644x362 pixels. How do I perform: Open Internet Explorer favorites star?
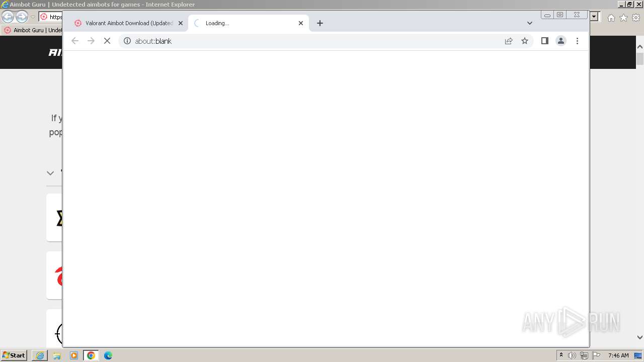pos(623,18)
